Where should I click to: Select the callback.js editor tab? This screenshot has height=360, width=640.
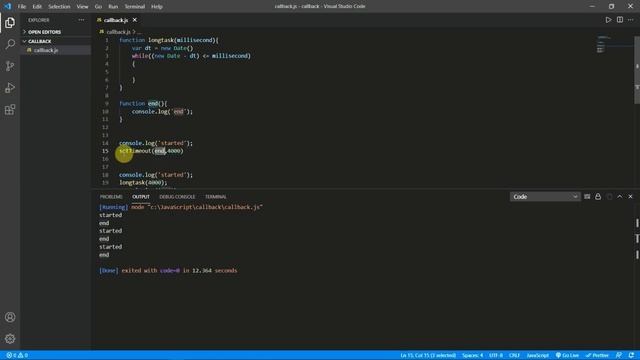pos(116,20)
